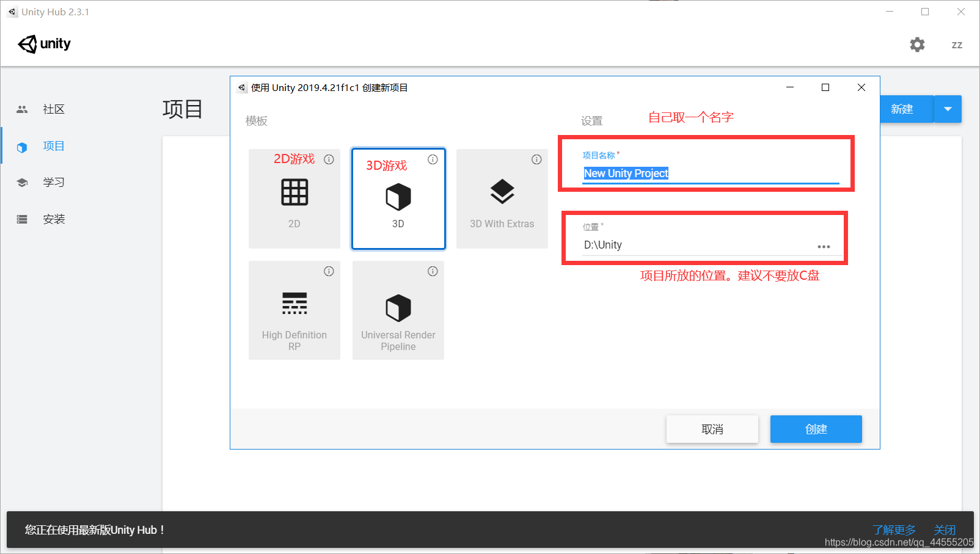Viewport: 980px width, 554px height.
Task: Click the project name input field
Action: point(711,173)
